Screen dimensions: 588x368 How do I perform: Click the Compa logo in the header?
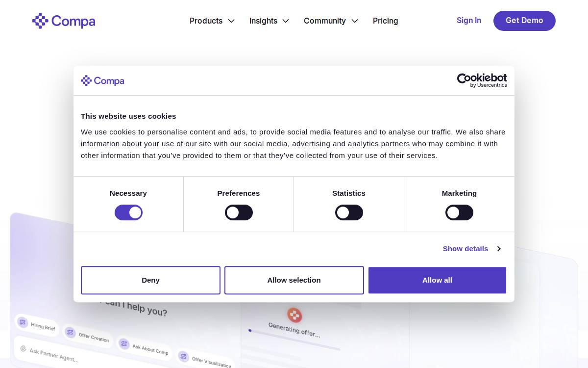(64, 21)
